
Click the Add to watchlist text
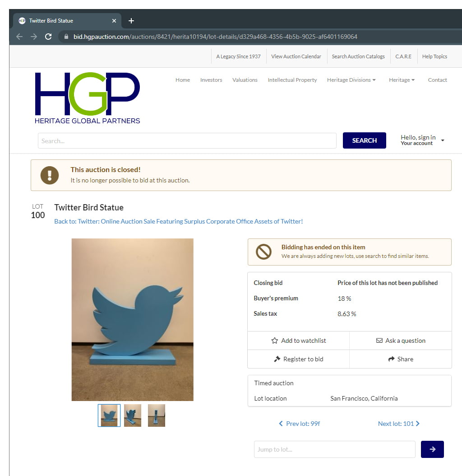[x=304, y=341]
